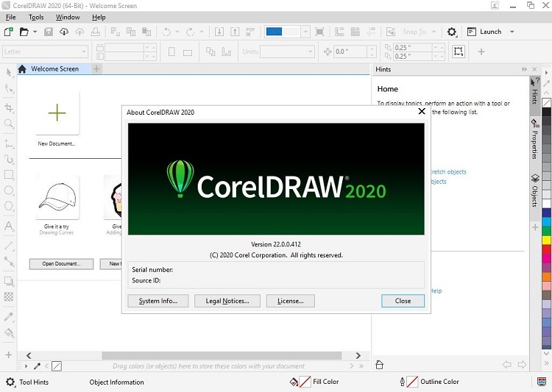Viewport: 552px width, 392px height.
Task: Click the License button
Action: click(291, 301)
